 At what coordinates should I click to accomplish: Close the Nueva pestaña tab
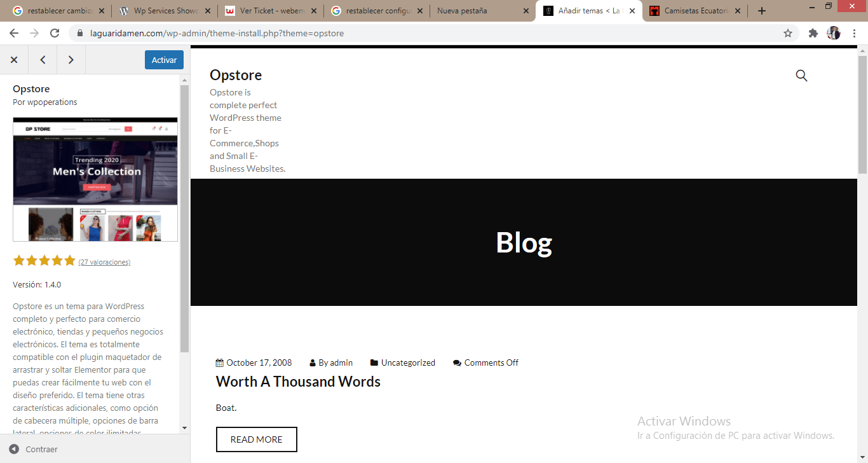[526, 11]
